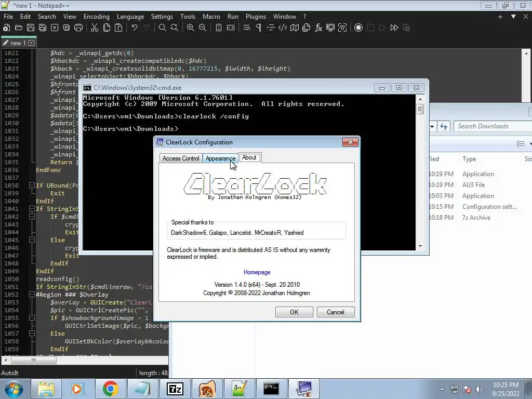
Task: Open the Windows Start button
Action: point(14,389)
